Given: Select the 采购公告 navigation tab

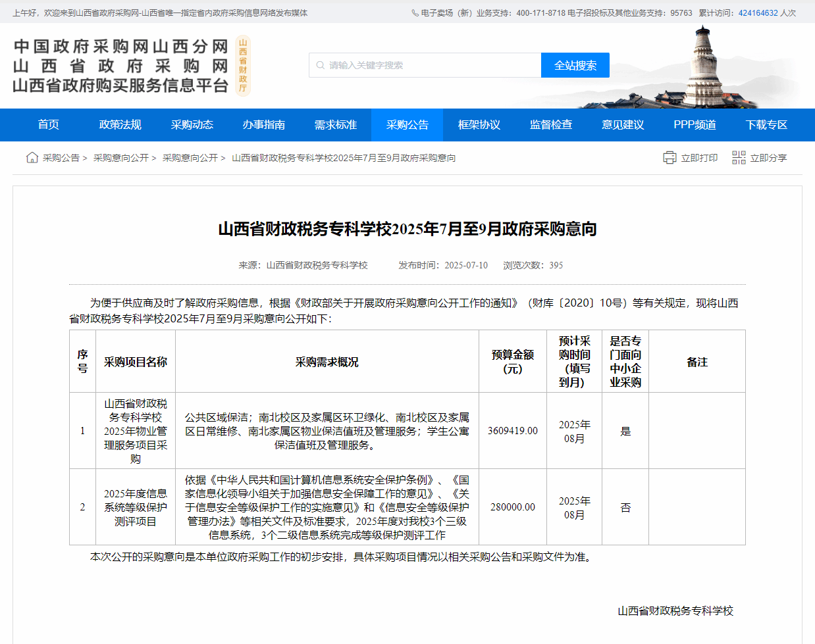Looking at the screenshot, I should [407, 125].
